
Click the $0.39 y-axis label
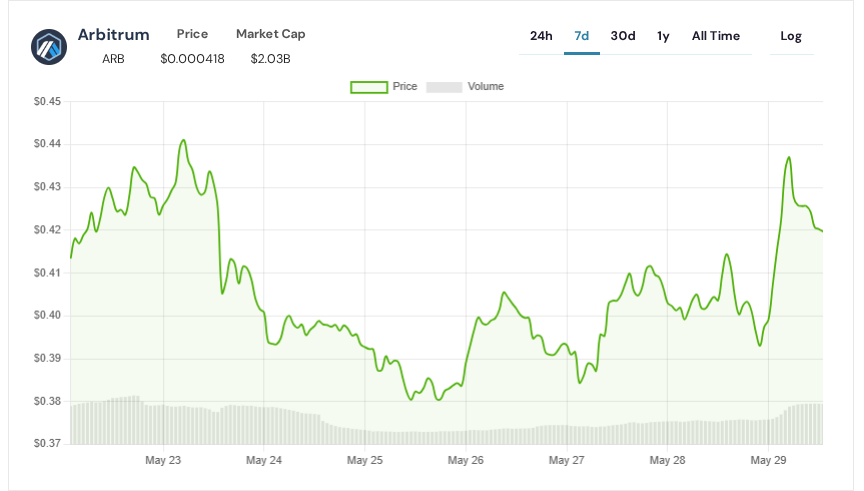click(47, 358)
